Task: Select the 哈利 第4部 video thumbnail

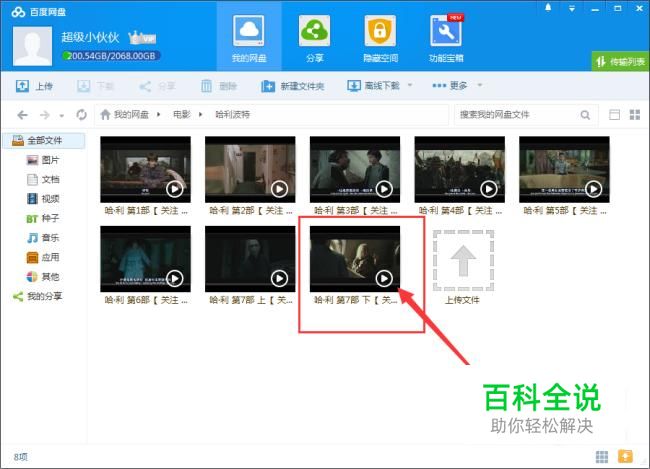Action: tap(460, 169)
